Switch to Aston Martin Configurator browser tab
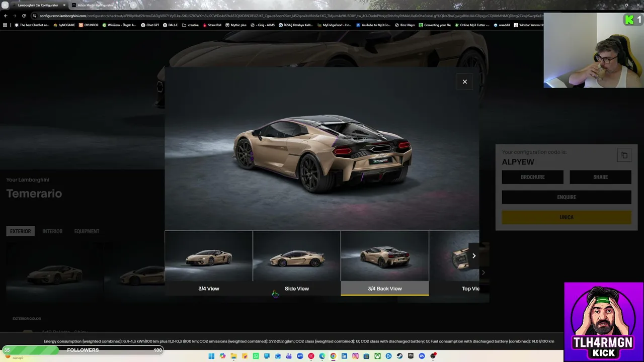The width and height of the screenshot is (644, 362). coord(95,5)
